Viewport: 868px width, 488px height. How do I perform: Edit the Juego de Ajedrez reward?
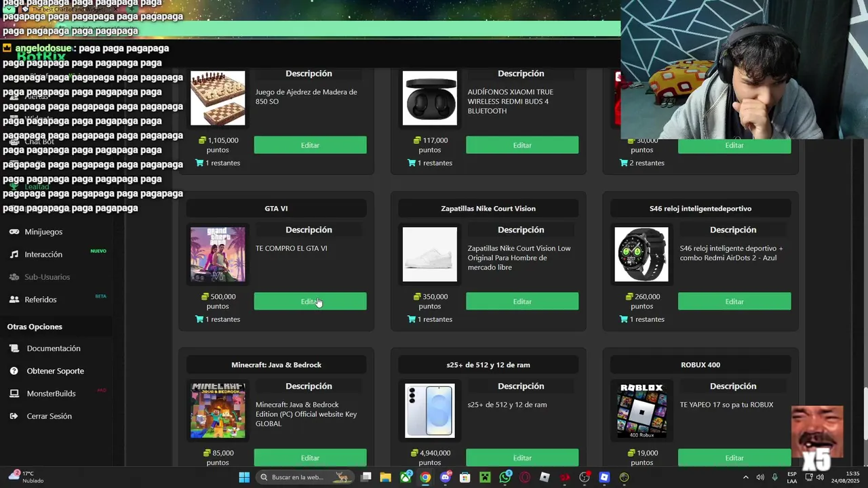coord(310,145)
